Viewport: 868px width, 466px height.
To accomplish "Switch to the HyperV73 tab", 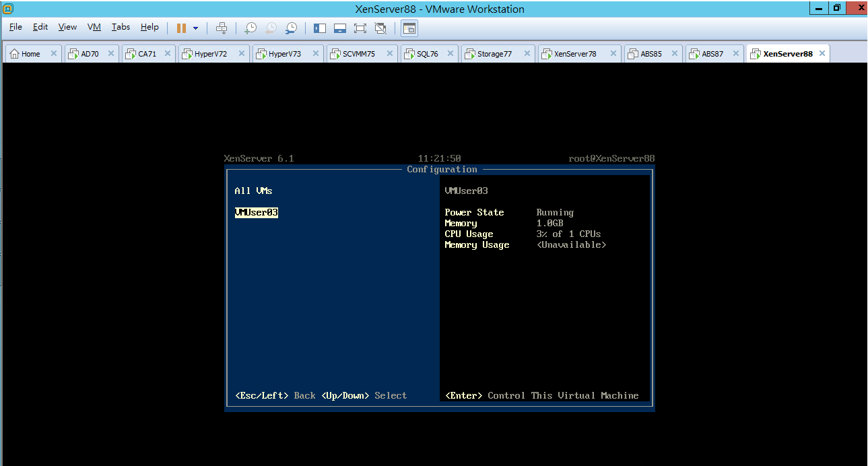I will [x=285, y=54].
